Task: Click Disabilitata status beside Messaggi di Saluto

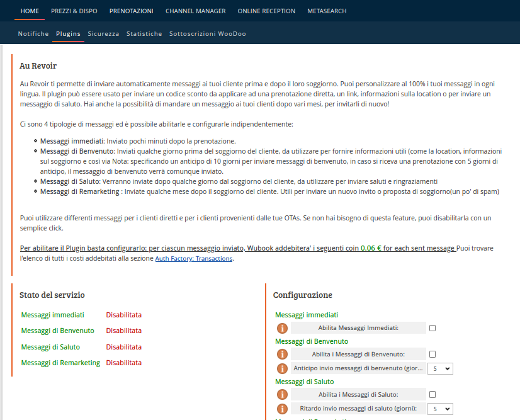Action: point(123,347)
